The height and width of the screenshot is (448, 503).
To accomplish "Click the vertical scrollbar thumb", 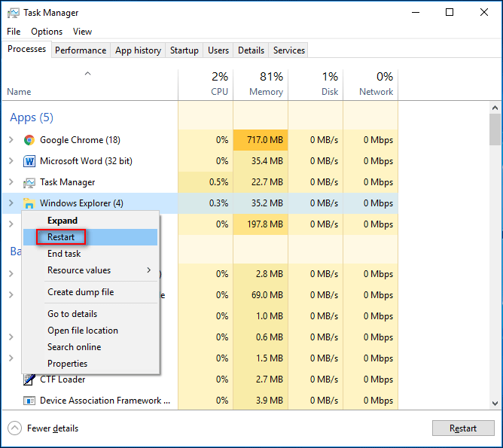I will click(495, 130).
